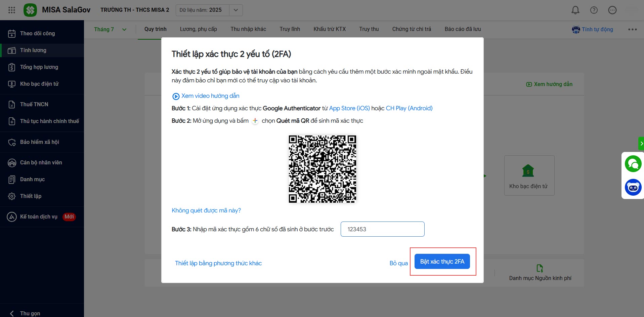The image size is (644, 317).
Task: Open the notifications bell
Action: coord(575,10)
